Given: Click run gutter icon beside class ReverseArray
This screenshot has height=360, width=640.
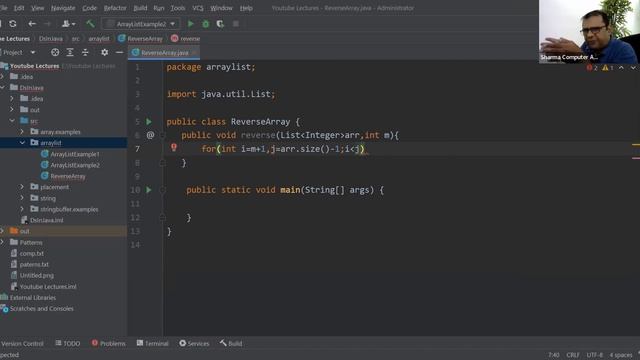Looking at the screenshot, I should [x=149, y=122].
